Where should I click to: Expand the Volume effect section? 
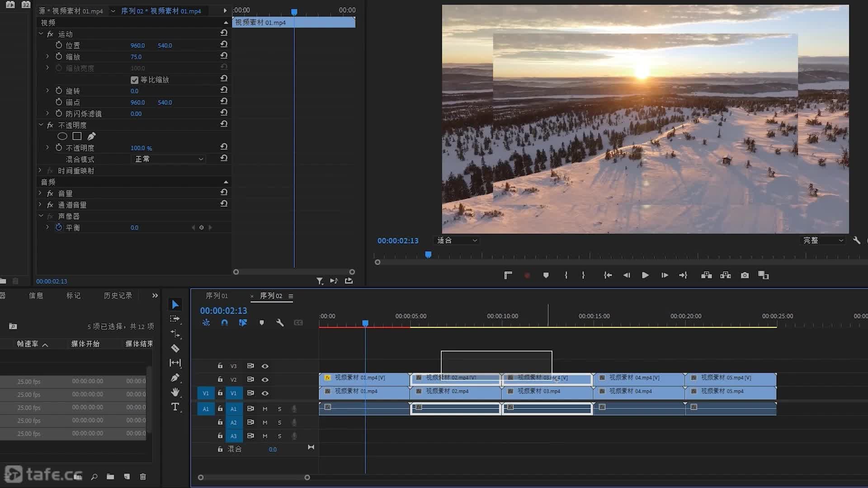click(x=40, y=193)
